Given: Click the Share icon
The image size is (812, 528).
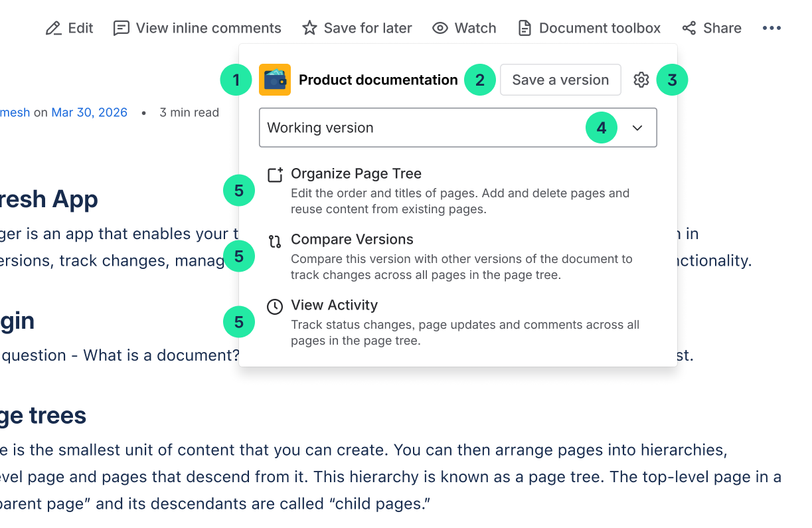Looking at the screenshot, I should (689, 29).
